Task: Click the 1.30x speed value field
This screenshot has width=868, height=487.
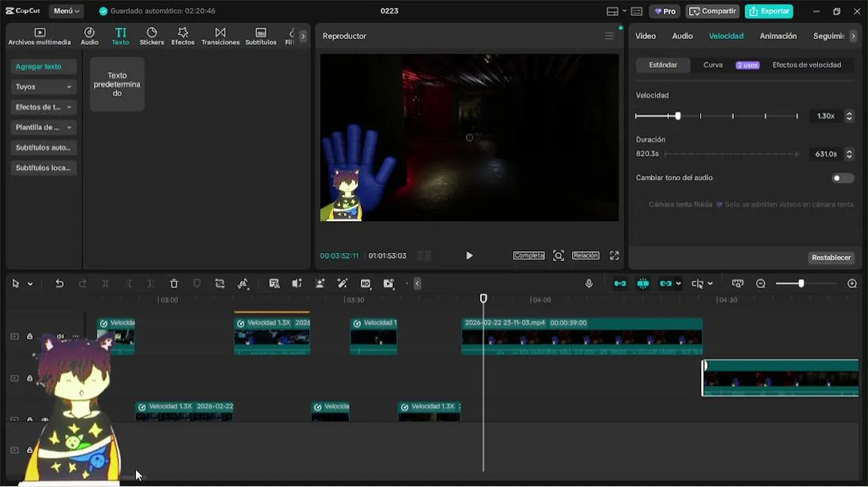Action: (825, 116)
